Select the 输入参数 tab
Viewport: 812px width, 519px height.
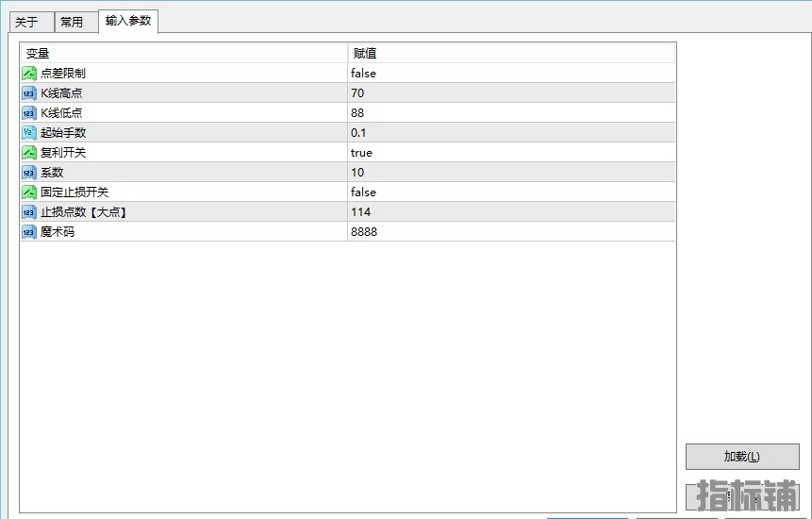pos(128,21)
